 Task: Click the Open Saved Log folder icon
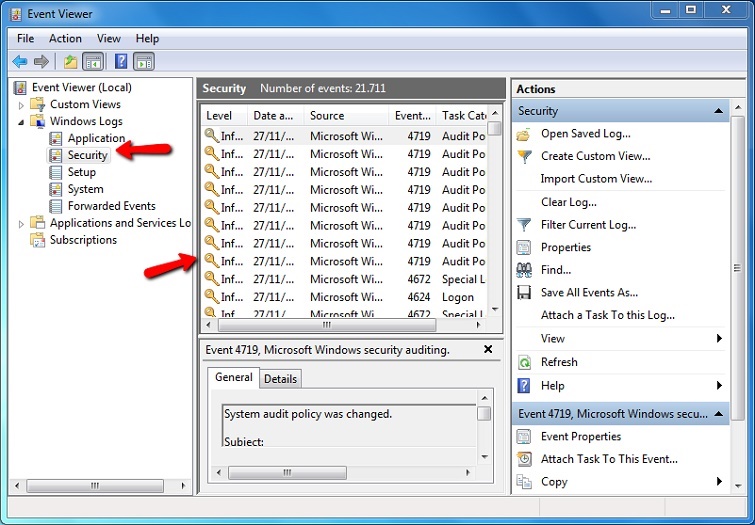(x=524, y=134)
